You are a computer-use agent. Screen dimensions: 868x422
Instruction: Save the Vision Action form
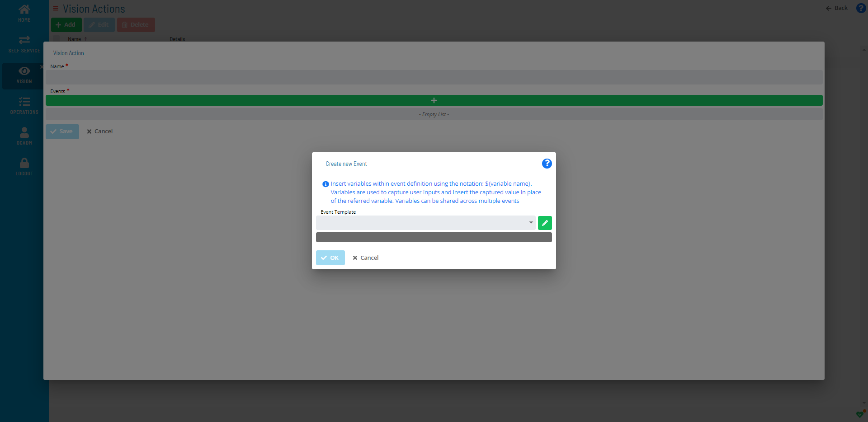62,131
